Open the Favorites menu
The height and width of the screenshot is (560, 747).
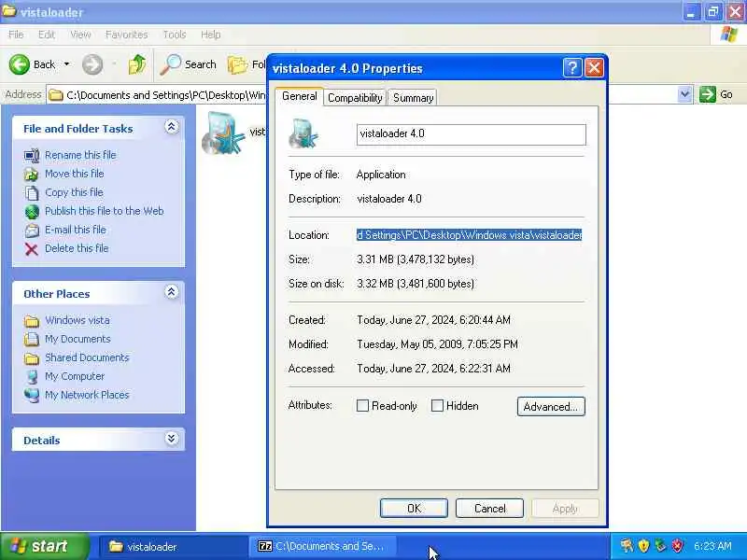(x=126, y=35)
